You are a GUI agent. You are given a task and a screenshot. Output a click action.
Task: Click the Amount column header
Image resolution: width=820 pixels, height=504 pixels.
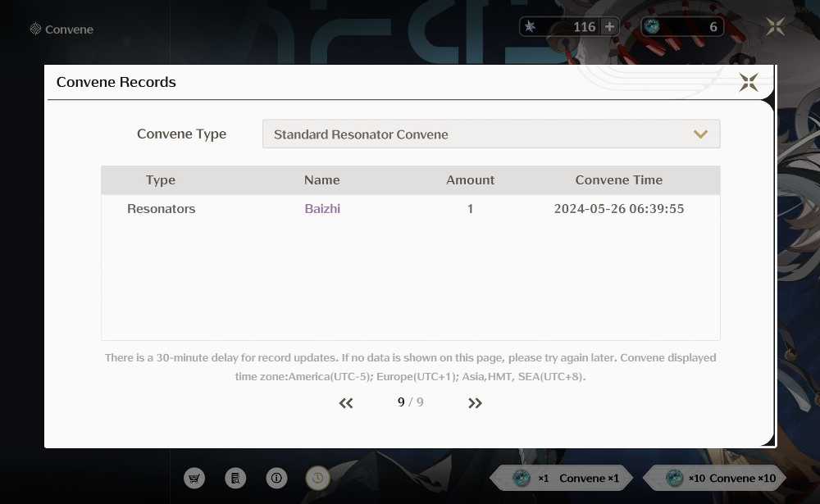click(x=470, y=179)
